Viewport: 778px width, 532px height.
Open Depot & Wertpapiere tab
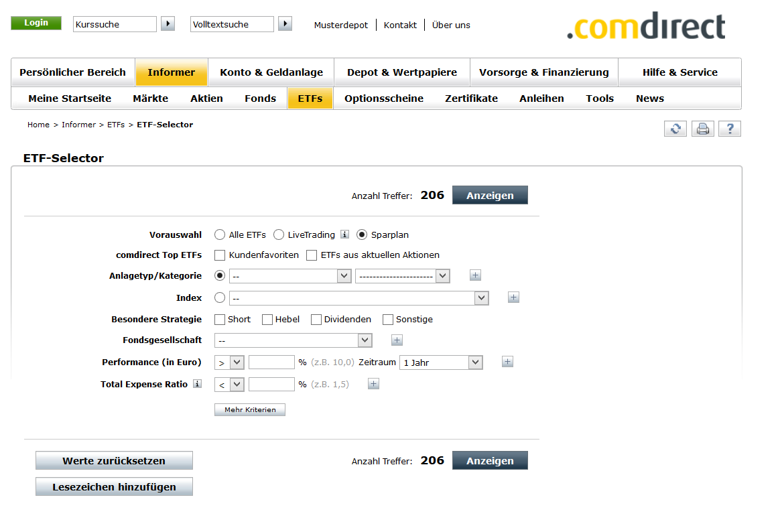(402, 72)
